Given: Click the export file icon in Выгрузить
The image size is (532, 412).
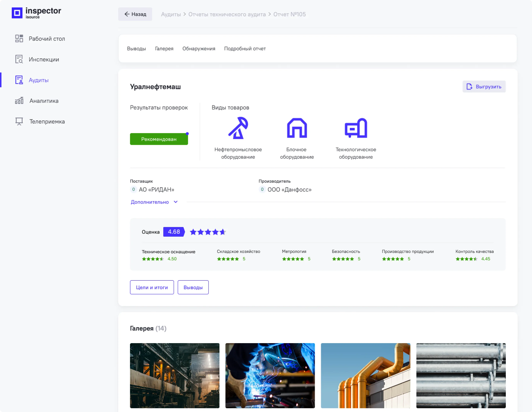Looking at the screenshot, I should [x=469, y=87].
